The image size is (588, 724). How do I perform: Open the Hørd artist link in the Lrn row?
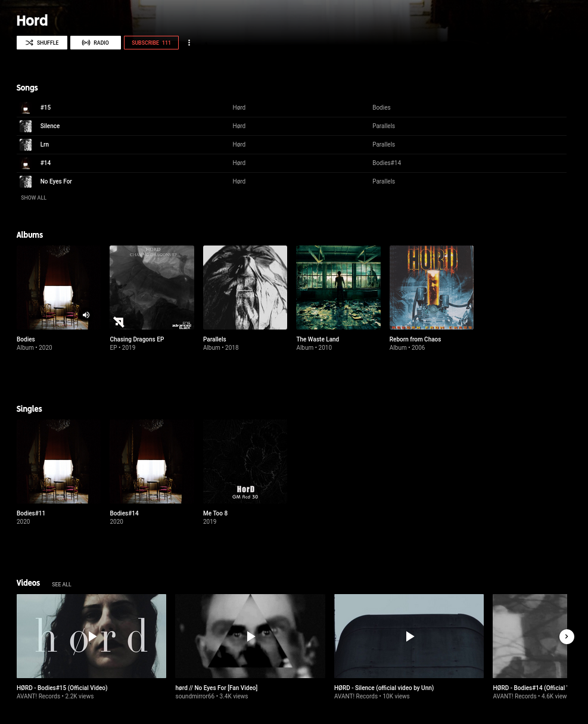click(x=239, y=145)
